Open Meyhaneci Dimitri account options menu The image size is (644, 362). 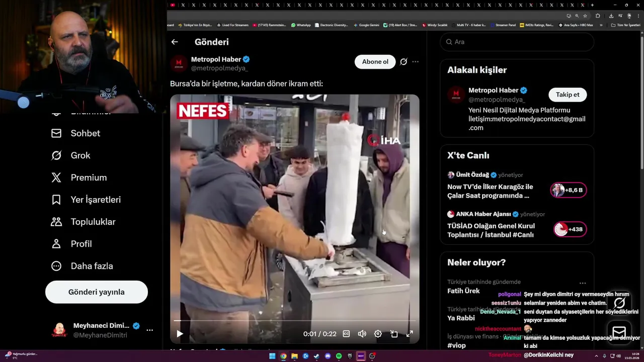tap(150, 330)
